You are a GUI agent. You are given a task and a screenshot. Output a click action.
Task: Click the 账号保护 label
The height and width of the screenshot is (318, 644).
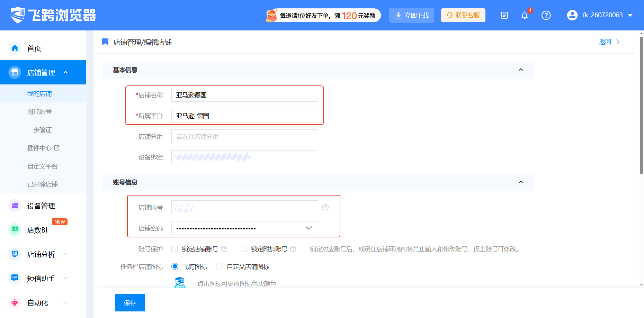[151, 249]
